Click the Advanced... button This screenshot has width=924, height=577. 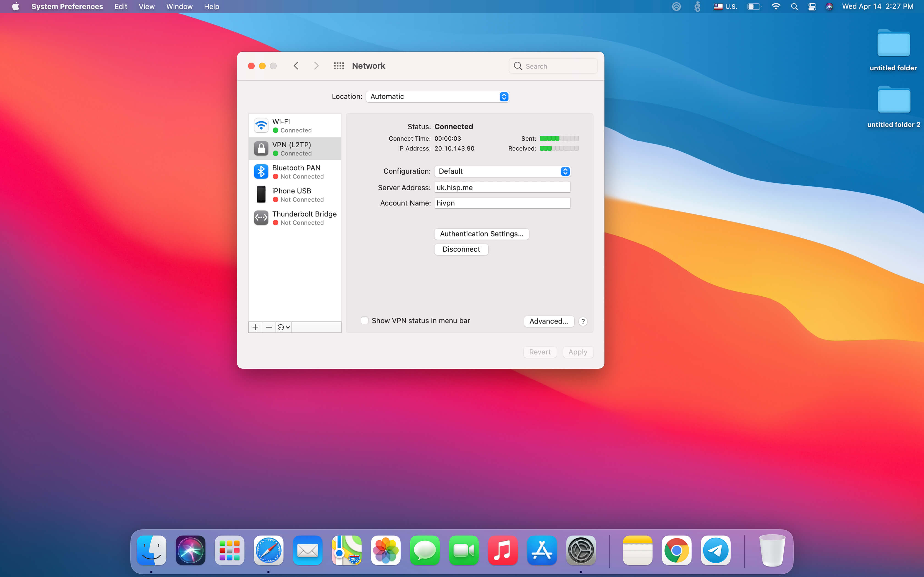(548, 321)
